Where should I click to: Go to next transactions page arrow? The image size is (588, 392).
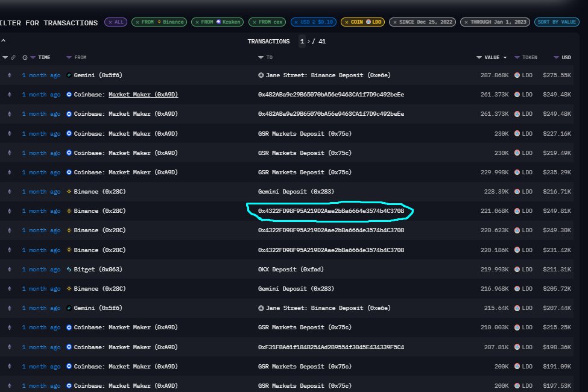[x=309, y=41]
